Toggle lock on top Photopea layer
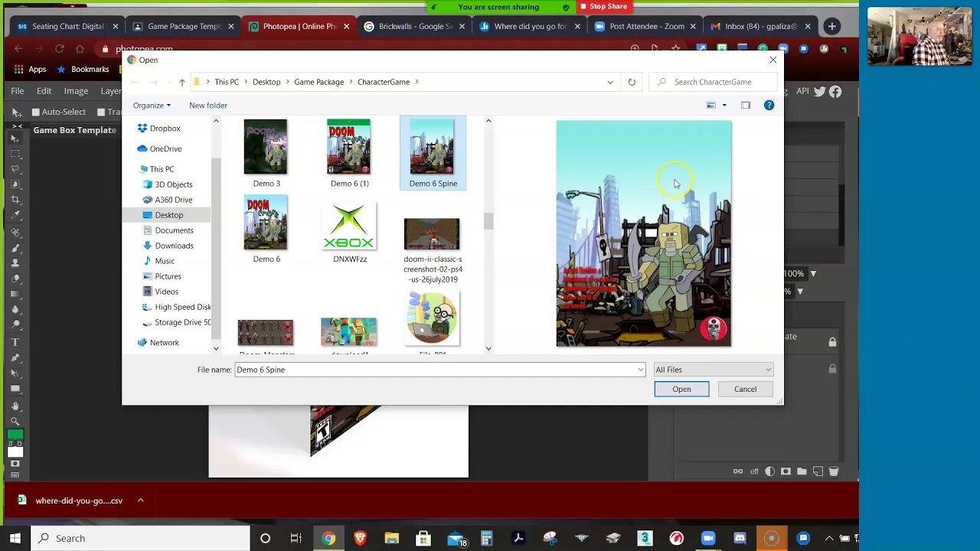 point(832,342)
